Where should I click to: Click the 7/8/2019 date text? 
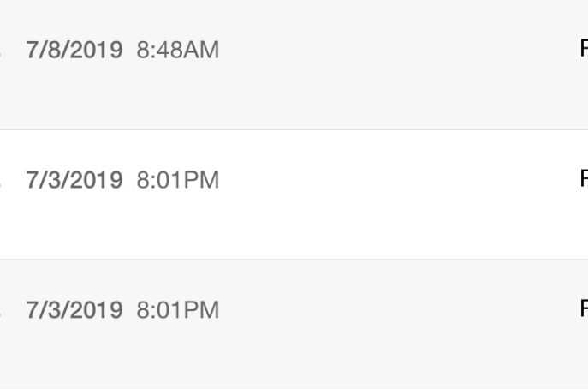[x=74, y=50]
